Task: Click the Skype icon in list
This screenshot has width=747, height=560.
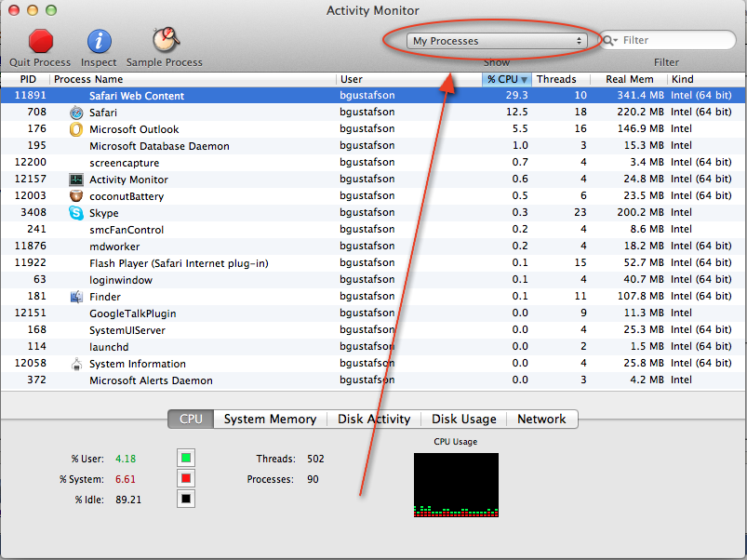Action: (76, 213)
